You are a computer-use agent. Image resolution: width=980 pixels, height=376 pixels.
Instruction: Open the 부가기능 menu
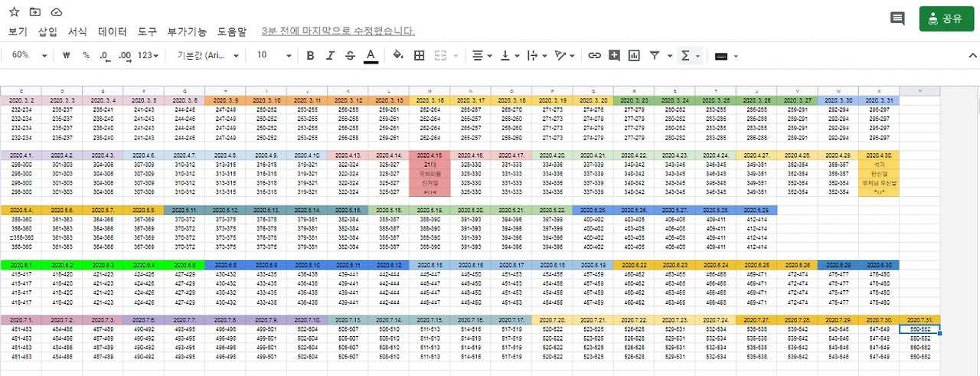[x=187, y=31]
